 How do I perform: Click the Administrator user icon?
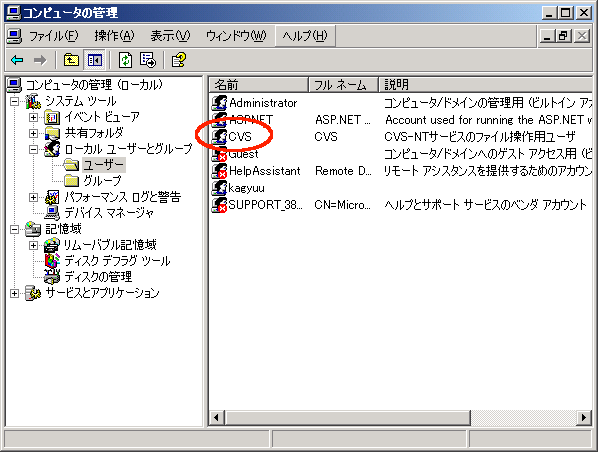[x=219, y=103]
